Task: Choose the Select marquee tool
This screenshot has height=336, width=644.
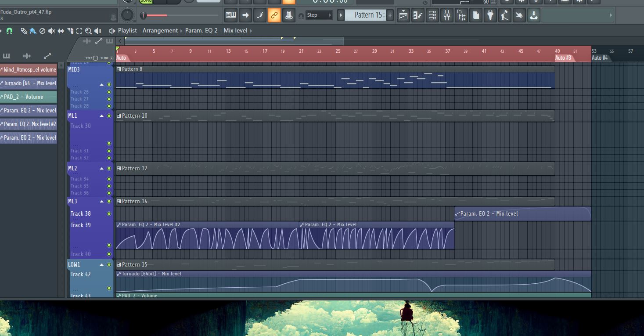Action: coord(79,31)
